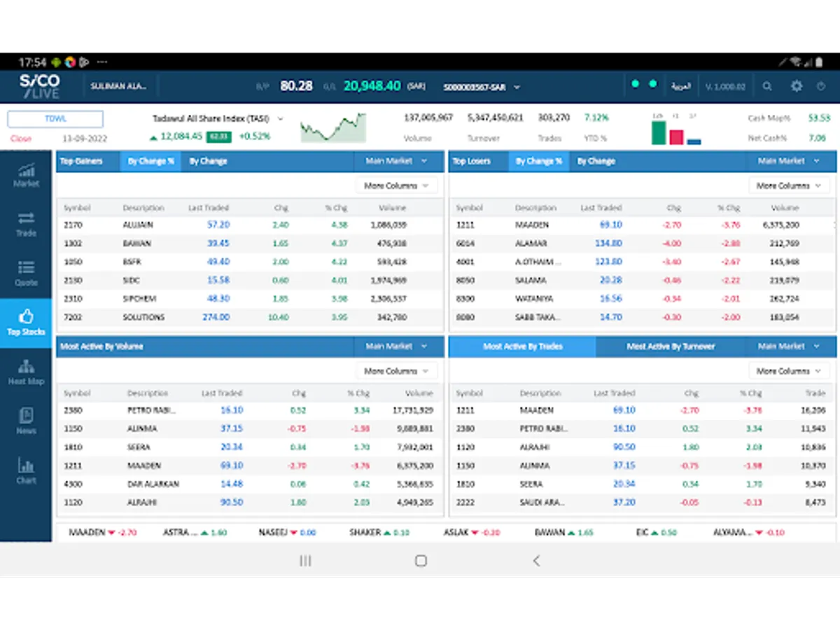Open More Columns in Top Losers panel

pos(789,185)
